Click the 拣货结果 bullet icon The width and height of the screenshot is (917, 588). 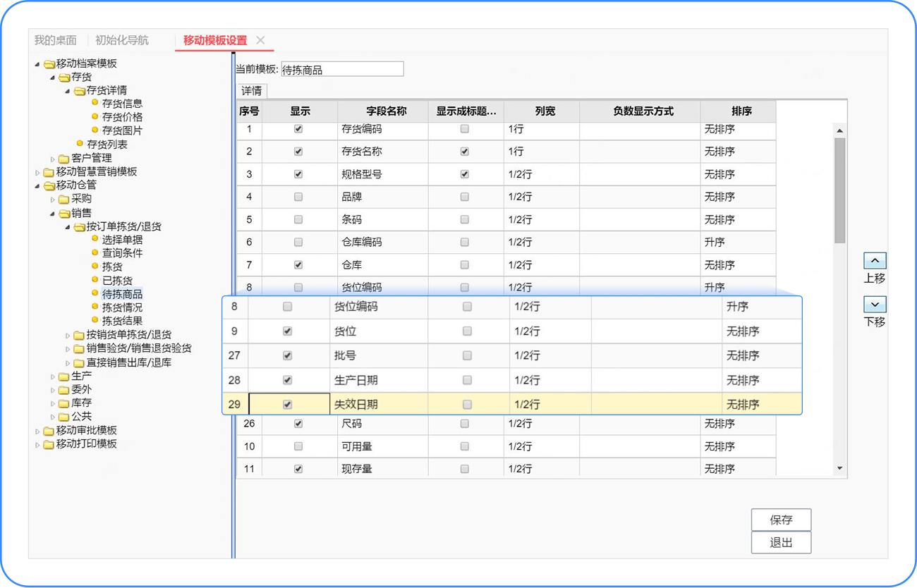click(95, 321)
